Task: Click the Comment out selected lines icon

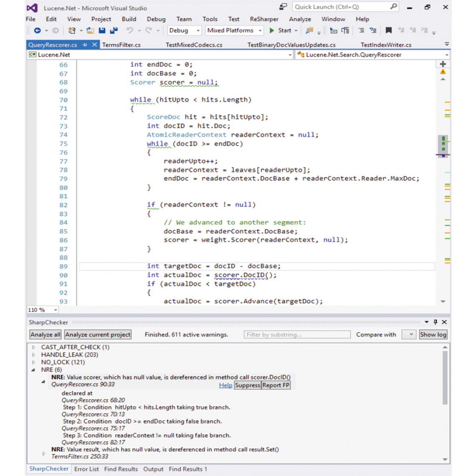Action: (x=361, y=30)
